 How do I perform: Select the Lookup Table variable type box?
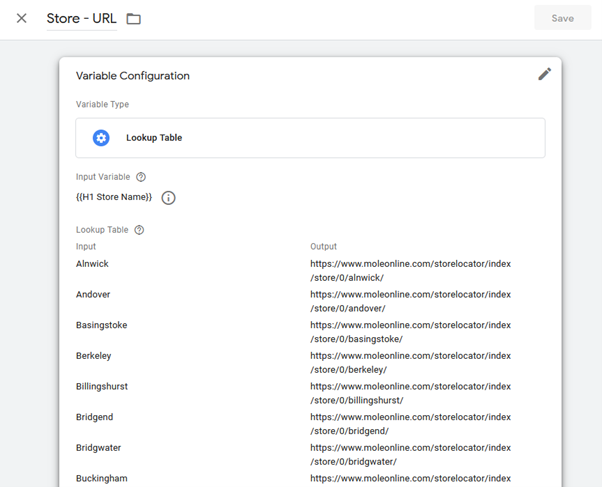(x=310, y=138)
